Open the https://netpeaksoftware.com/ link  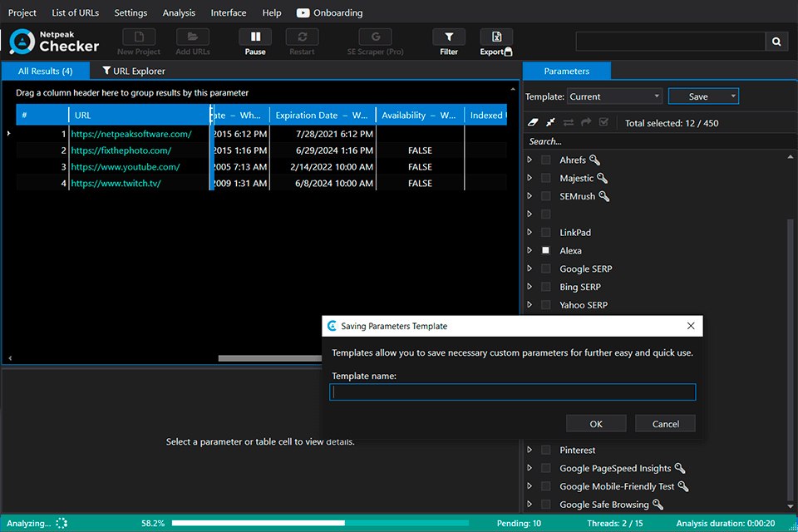(131, 134)
